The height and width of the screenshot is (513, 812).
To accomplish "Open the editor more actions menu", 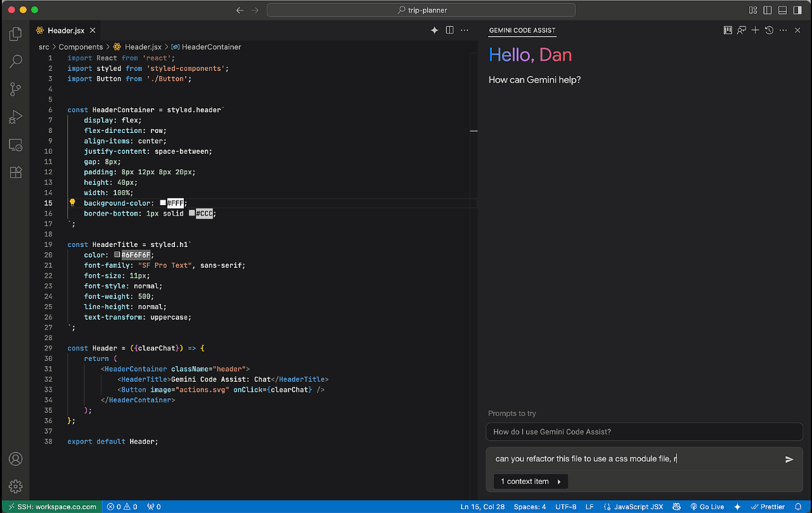I will coord(465,30).
